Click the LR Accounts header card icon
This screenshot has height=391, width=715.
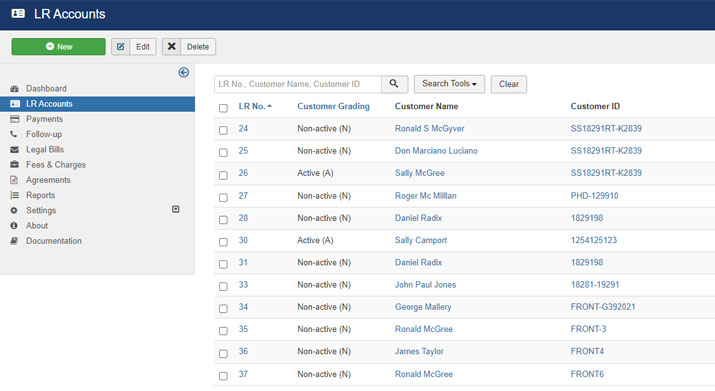18,14
